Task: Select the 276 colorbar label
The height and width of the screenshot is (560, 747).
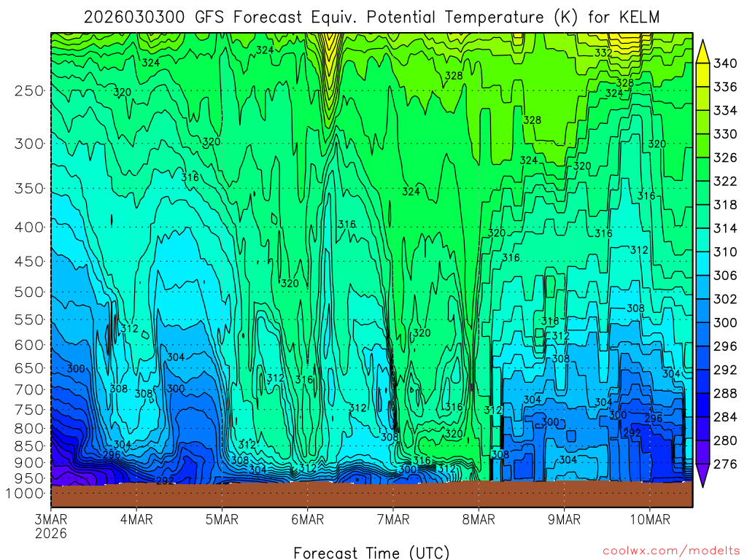Action: click(725, 464)
